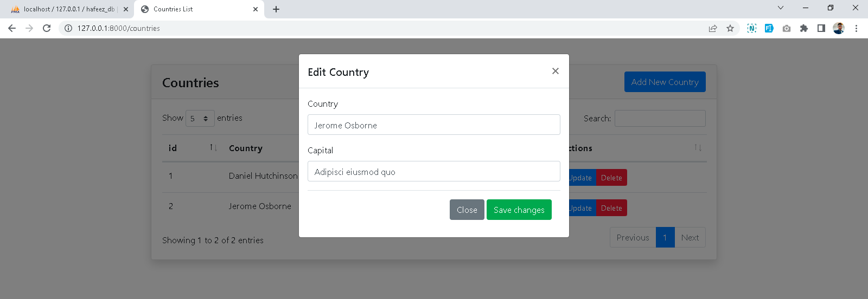Focus the Country input field
868x299 pixels.
tap(434, 125)
